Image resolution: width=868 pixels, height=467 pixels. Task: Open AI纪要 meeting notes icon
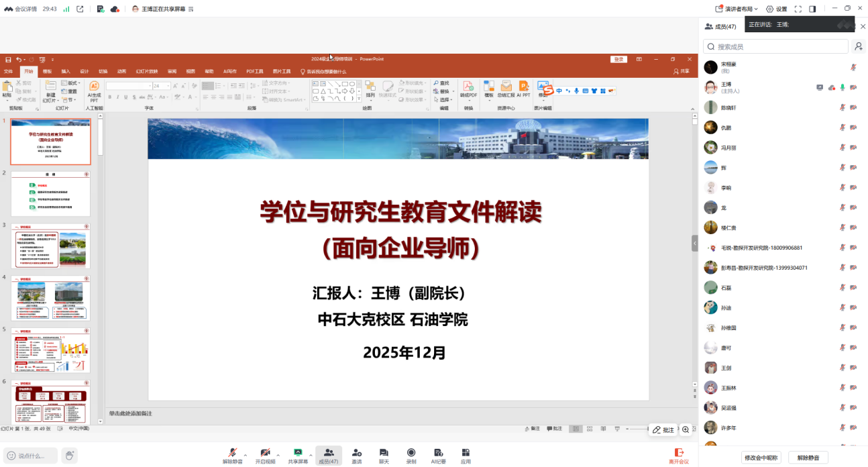[438, 454]
